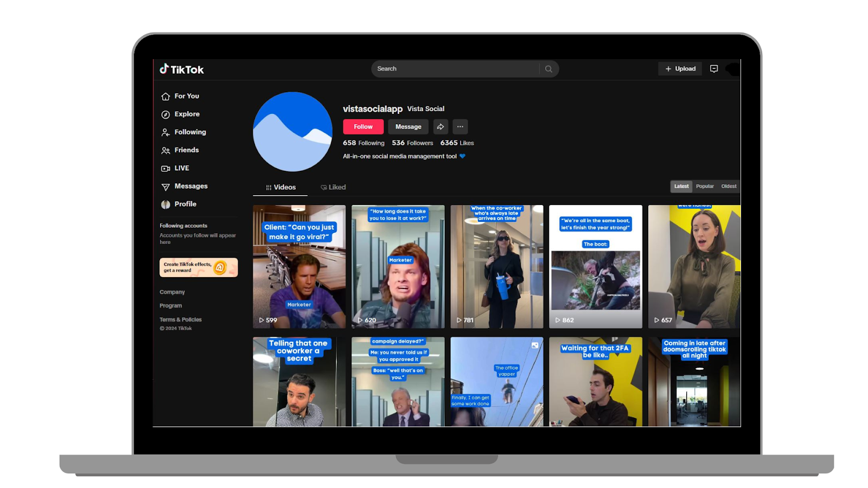
Task: Click the 6365 Likes count
Action: [x=457, y=143]
